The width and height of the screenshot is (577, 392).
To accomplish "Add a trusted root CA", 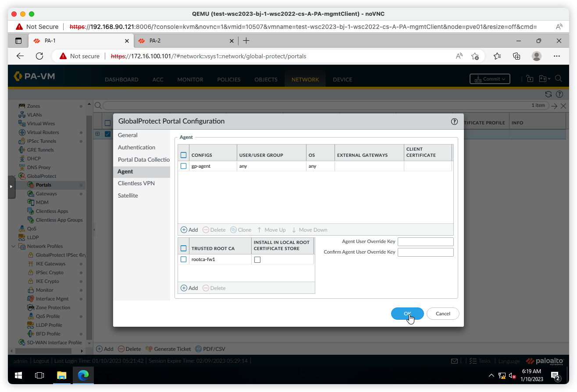I will tap(189, 288).
